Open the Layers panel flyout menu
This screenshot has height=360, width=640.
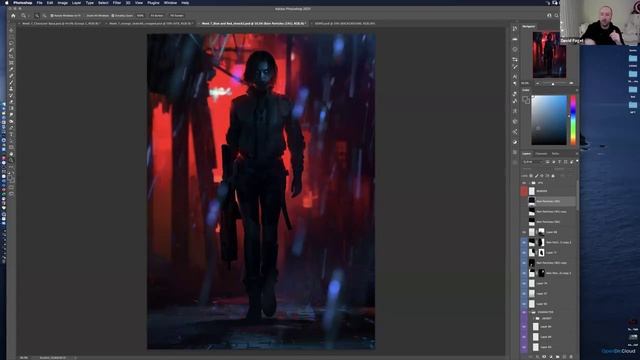[x=577, y=154]
